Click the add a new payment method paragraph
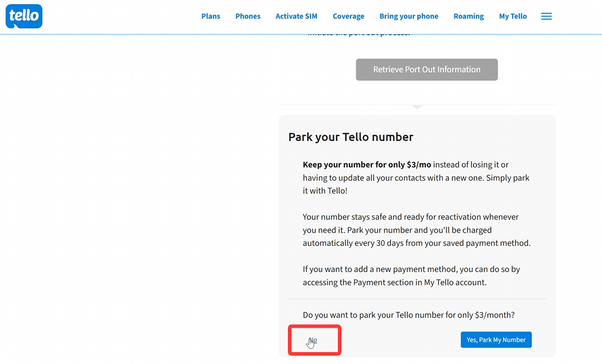The image size is (602, 364). coord(411,276)
